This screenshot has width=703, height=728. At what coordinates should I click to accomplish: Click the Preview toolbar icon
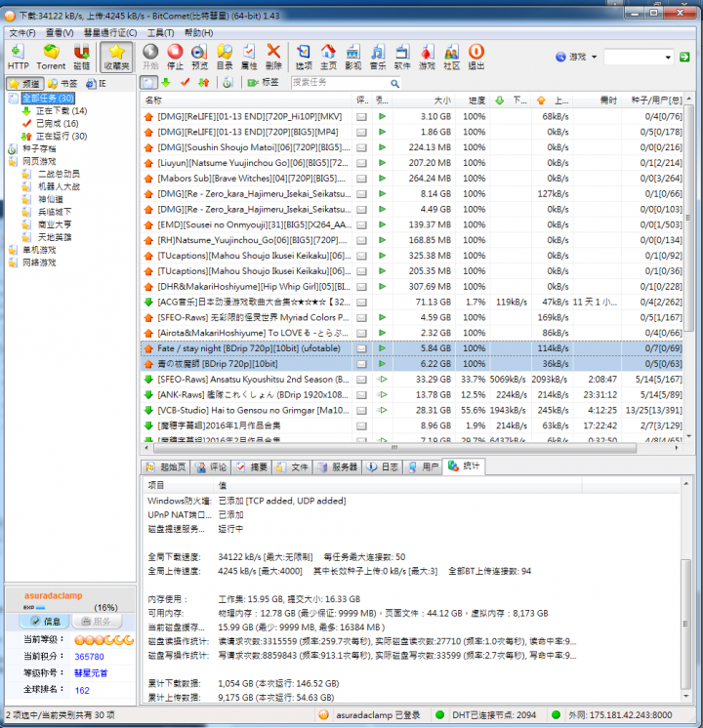(200, 57)
